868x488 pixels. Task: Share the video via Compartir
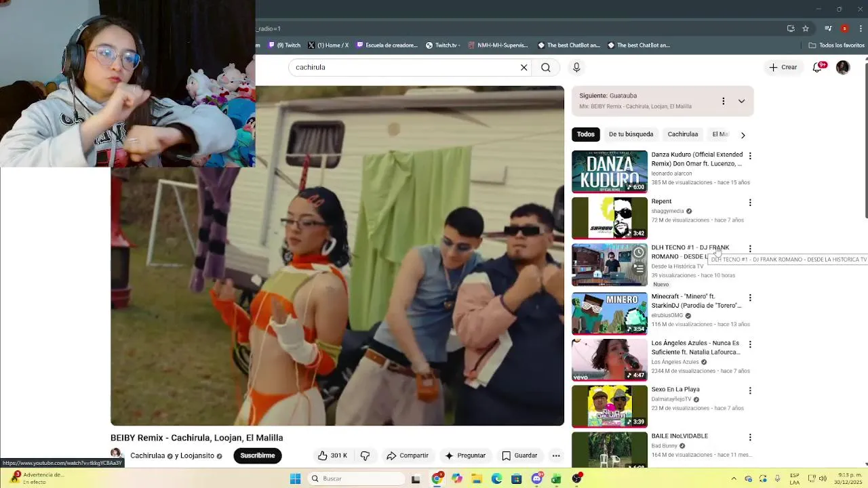(407, 455)
